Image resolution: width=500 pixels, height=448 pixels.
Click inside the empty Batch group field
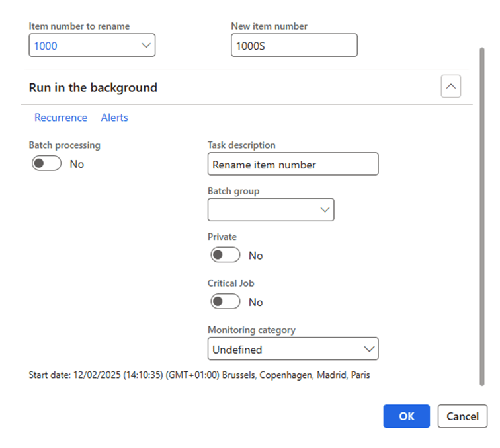[262, 209]
